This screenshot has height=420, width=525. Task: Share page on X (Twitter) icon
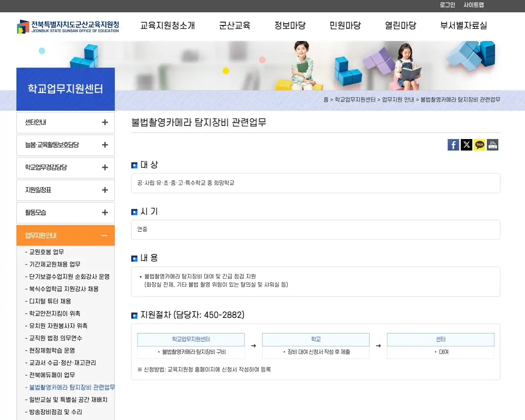[466, 145]
